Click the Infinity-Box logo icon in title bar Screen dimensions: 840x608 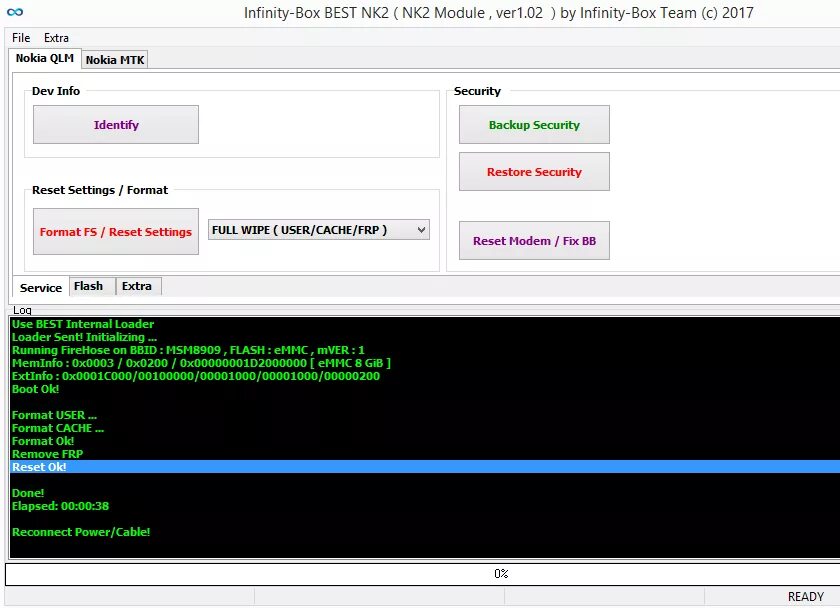click(x=15, y=12)
